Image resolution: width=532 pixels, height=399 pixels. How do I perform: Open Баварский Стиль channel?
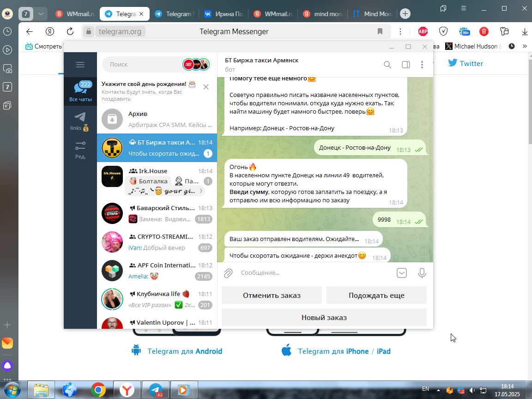point(157,213)
